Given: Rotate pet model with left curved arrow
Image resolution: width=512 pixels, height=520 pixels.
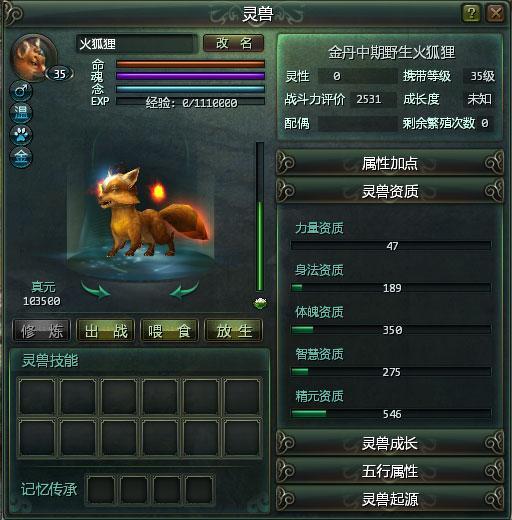Looking at the screenshot, I should pos(96,290).
